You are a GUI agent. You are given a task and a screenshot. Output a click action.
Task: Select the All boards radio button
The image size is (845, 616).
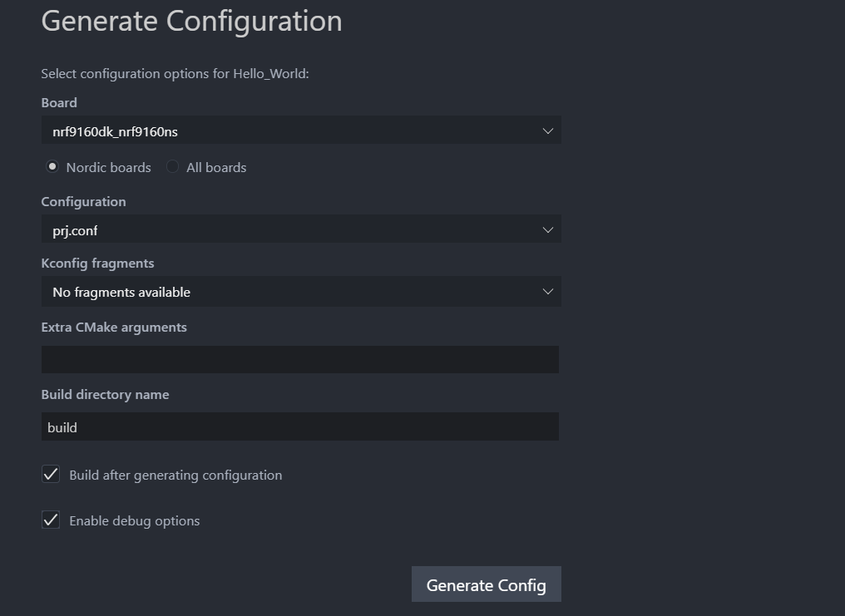[172, 167]
